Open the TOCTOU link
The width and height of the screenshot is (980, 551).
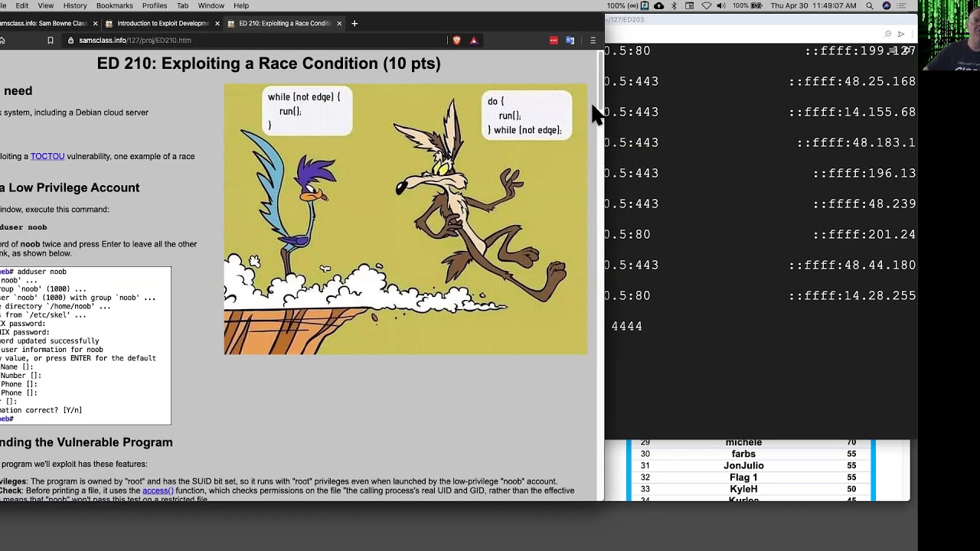point(47,156)
